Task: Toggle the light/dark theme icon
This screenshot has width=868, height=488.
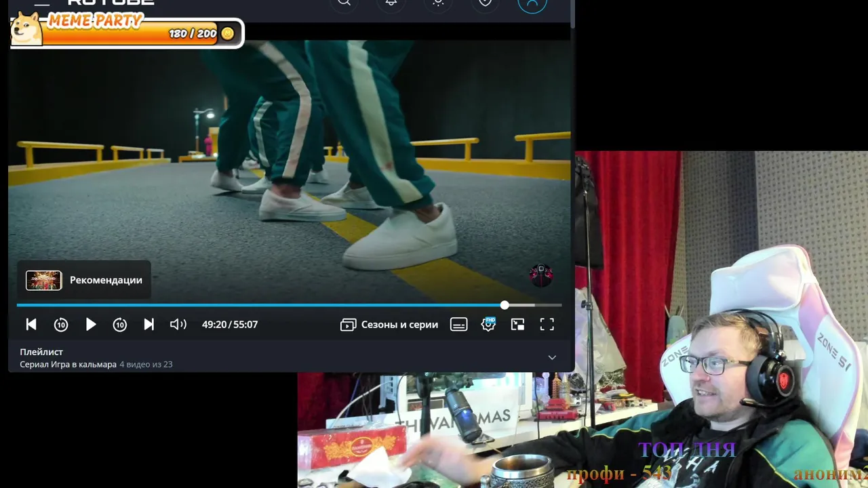Action: click(438, 3)
